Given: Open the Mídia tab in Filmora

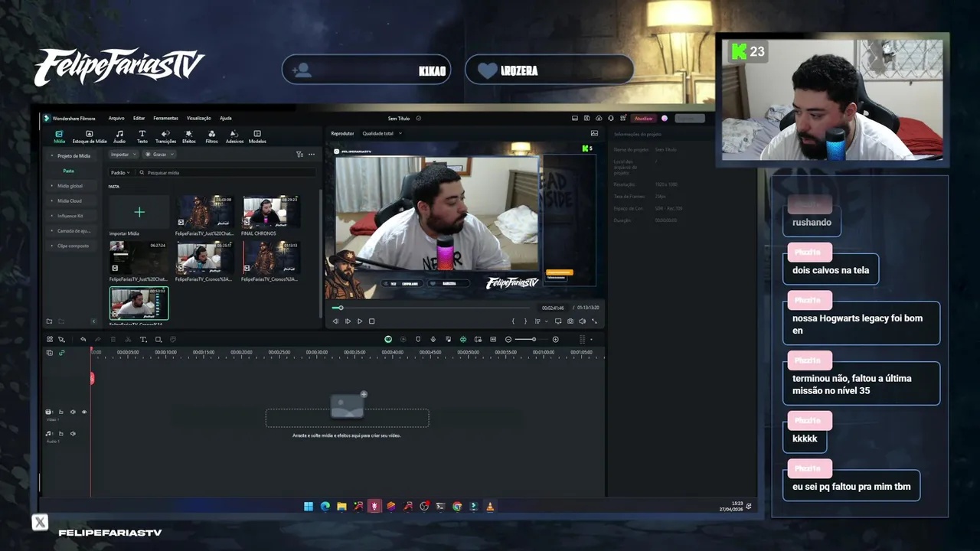Looking at the screenshot, I should point(59,137).
